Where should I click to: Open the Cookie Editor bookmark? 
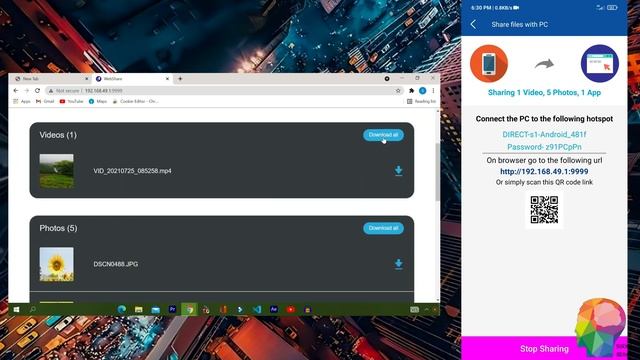click(136, 101)
